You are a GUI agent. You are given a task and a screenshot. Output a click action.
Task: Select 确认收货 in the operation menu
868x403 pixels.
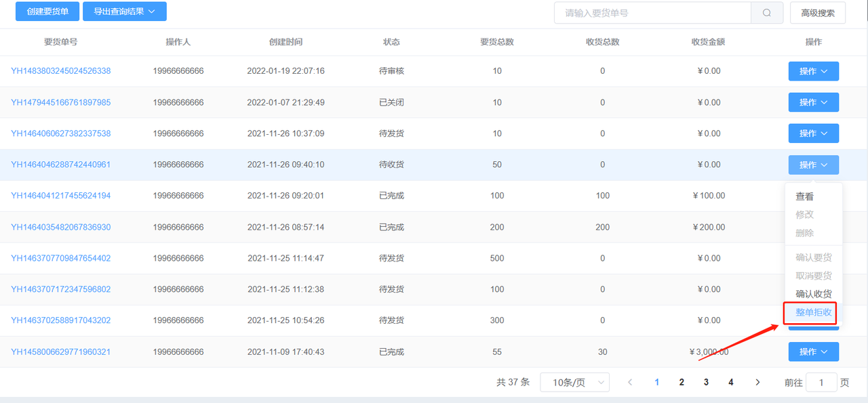[x=814, y=294]
